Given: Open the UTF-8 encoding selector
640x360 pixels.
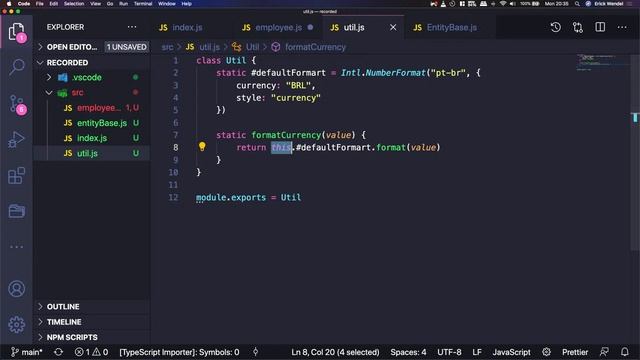Looking at the screenshot, I should (x=449, y=352).
